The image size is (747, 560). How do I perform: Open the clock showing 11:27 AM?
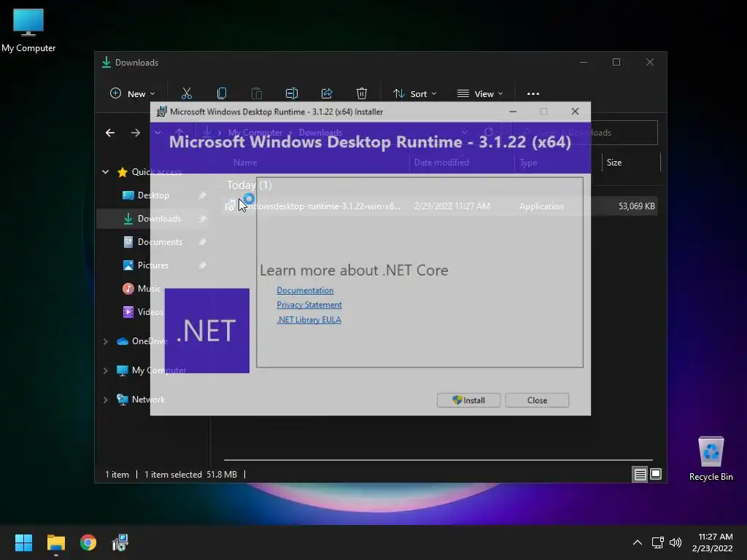coord(713,542)
